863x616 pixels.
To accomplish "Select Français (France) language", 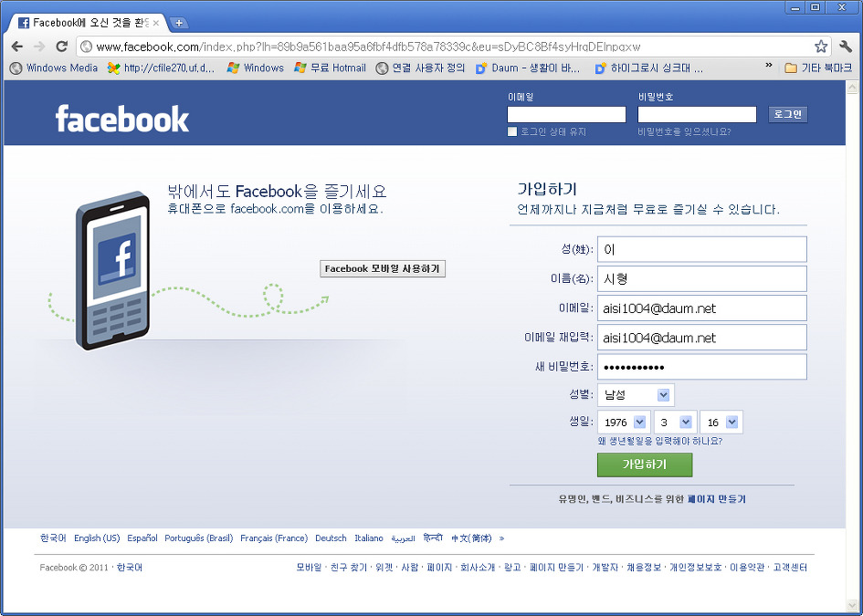I will pyautogui.click(x=274, y=538).
